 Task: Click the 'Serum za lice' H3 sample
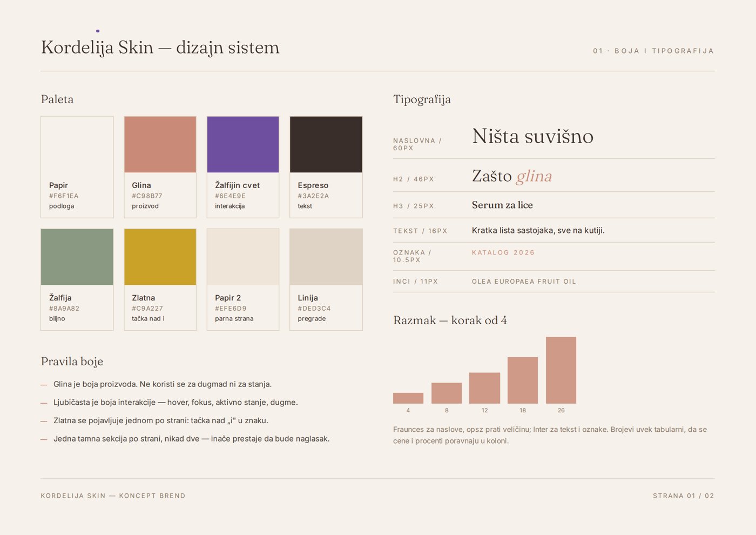pyautogui.click(x=502, y=205)
